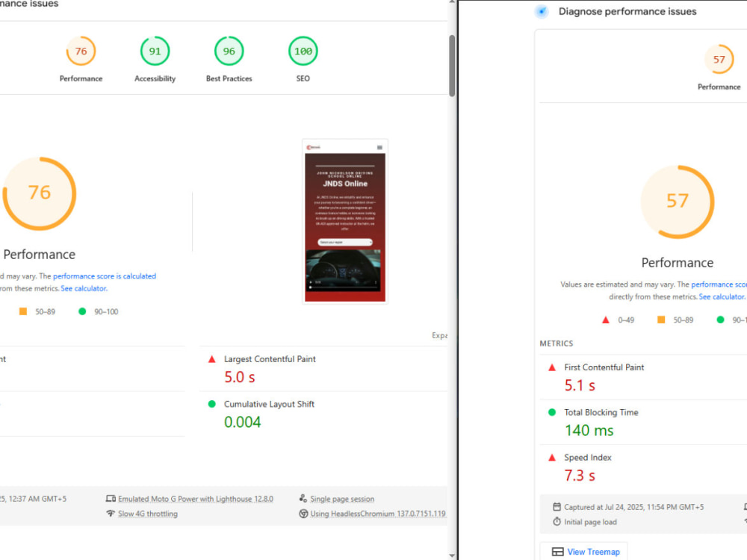Click the stopwatch icon beside Initial page load

(557, 521)
